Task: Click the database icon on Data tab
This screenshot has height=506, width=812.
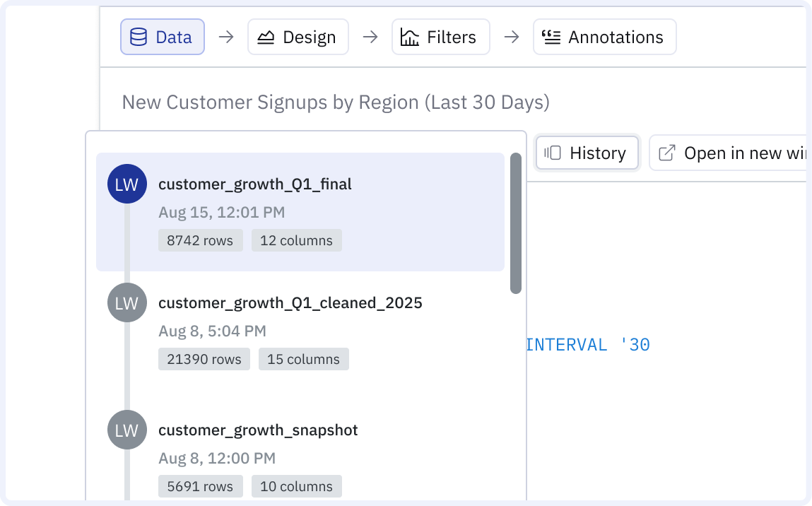Action: click(139, 37)
